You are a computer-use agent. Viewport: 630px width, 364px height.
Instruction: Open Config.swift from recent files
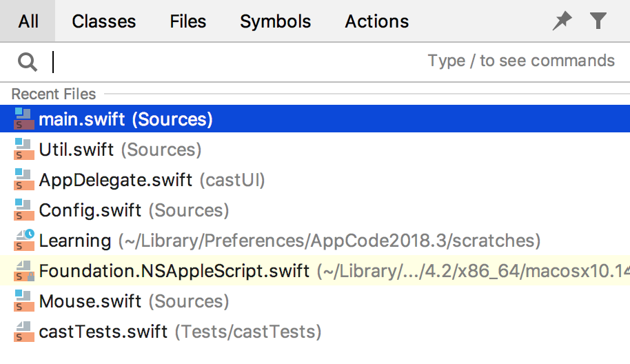pyautogui.click(x=315, y=210)
